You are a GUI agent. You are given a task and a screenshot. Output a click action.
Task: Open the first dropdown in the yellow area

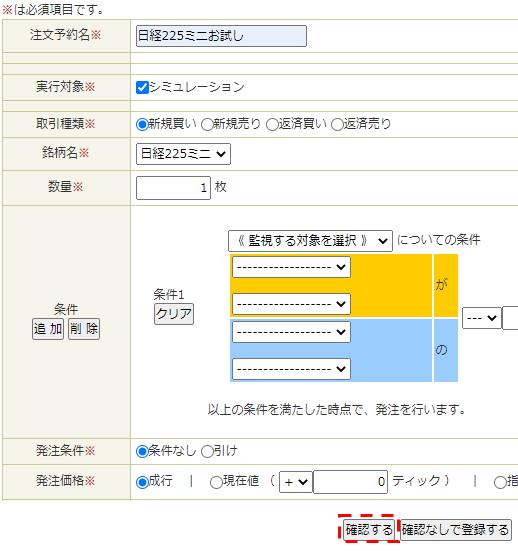point(291,267)
